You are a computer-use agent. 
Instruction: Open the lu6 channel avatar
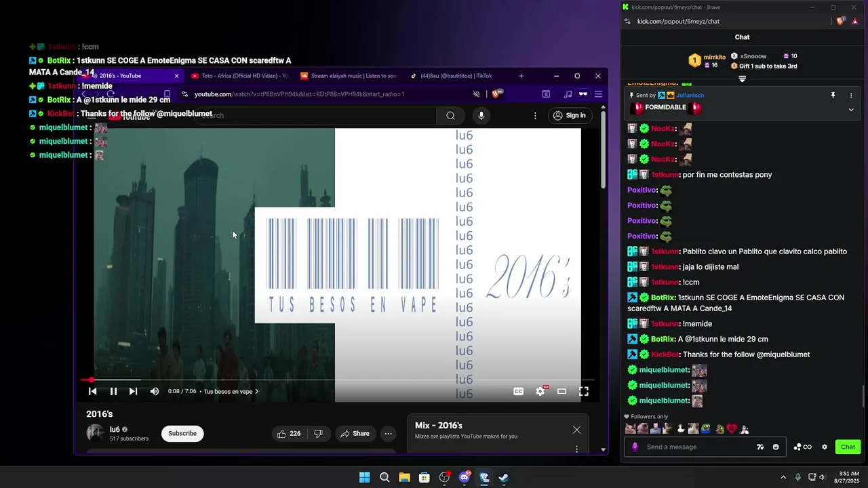click(x=95, y=433)
